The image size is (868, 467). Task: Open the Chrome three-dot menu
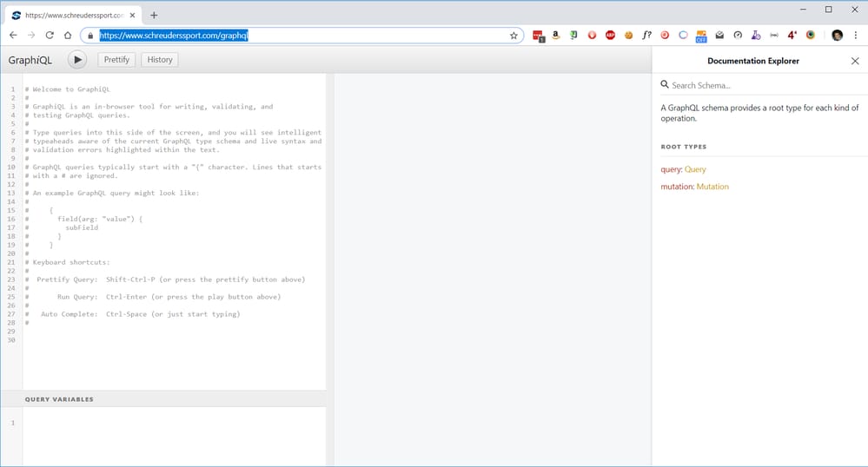point(855,36)
